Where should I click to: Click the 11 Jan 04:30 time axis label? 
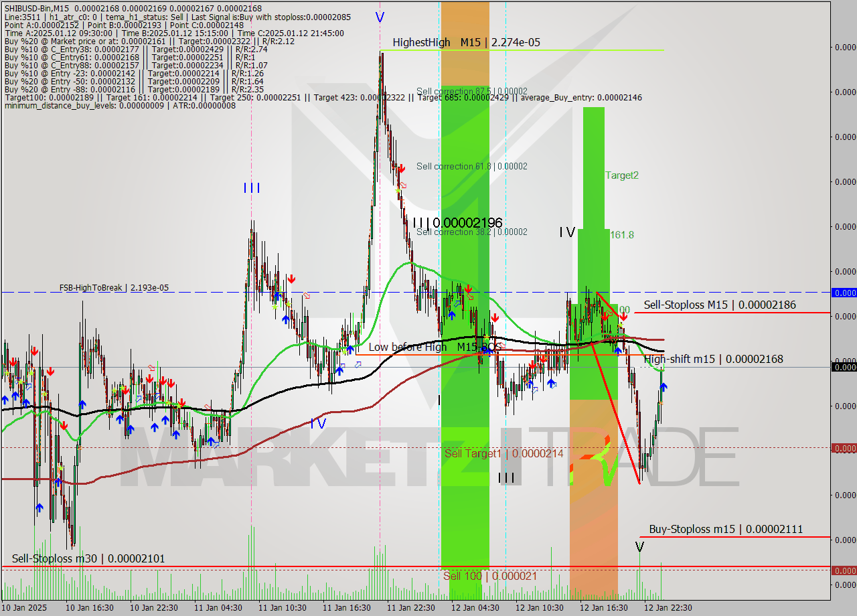pyautogui.click(x=218, y=608)
